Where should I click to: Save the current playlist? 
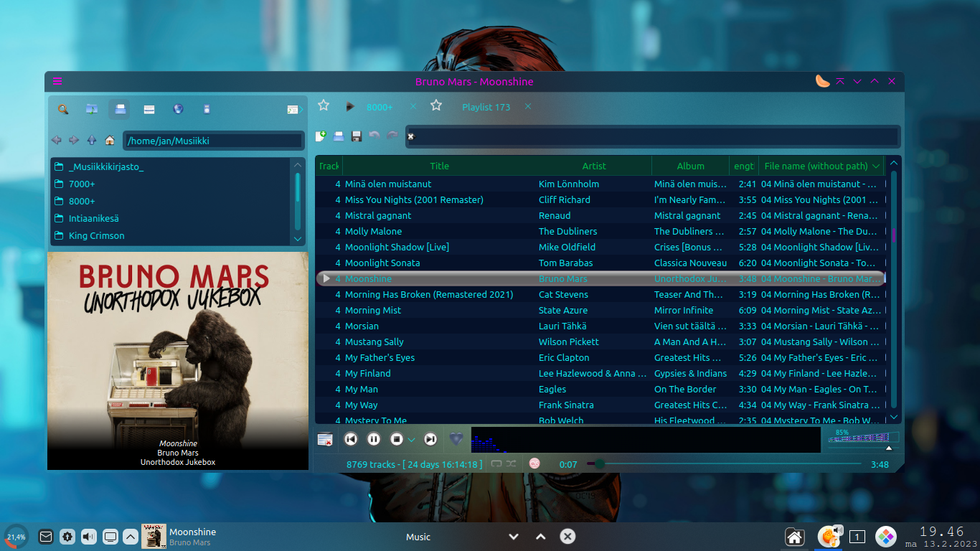pos(356,136)
